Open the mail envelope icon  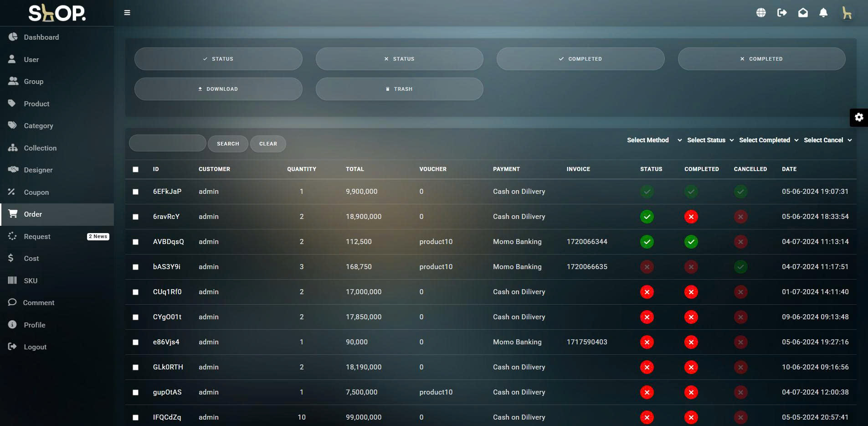pos(803,13)
